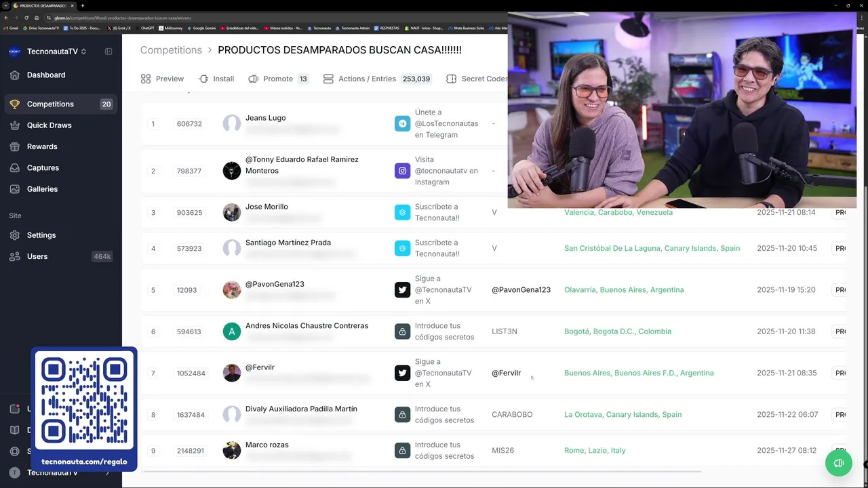Select entry ID 606732
868x488 pixels.
189,124
